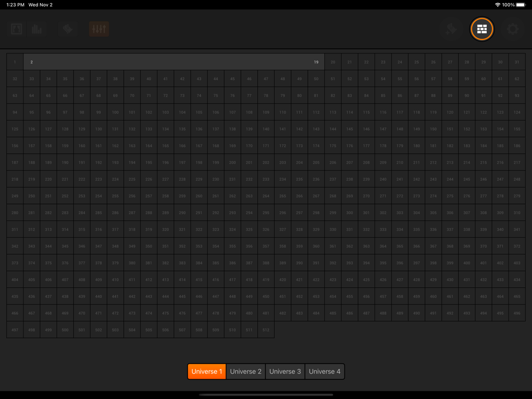
Task: Switch to the Universe 3 tab
Action: [x=285, y=371]
